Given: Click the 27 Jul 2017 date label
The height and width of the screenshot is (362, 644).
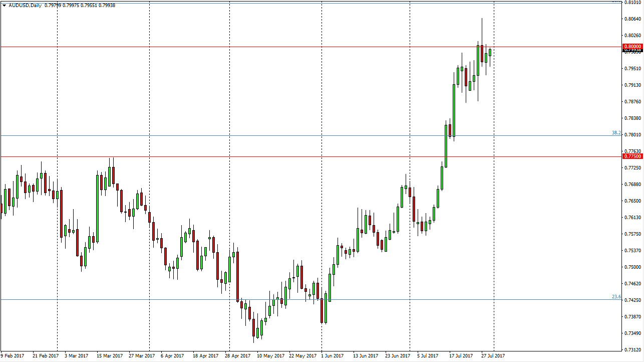Looking at the screenshot, I should [x=493, y=355].
